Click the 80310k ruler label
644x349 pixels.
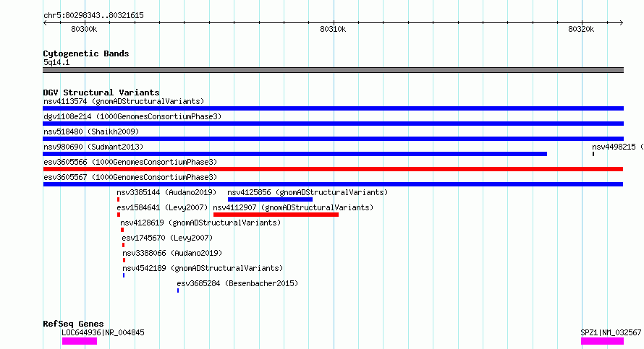click(x=333, y=29)
